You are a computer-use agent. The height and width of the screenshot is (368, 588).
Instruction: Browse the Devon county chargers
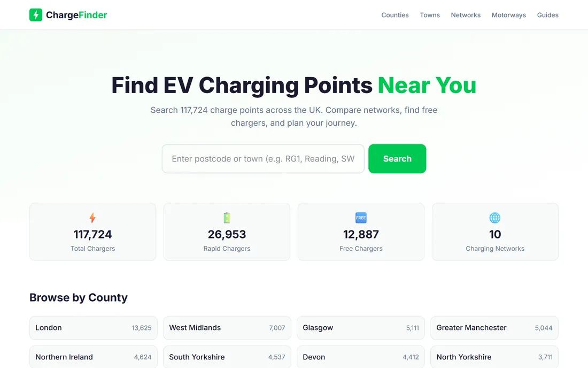pos(361,357)
